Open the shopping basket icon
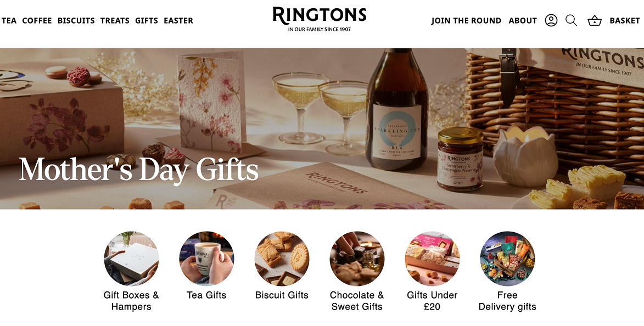This screenshot has height=326, width=644. pos(594,20)
